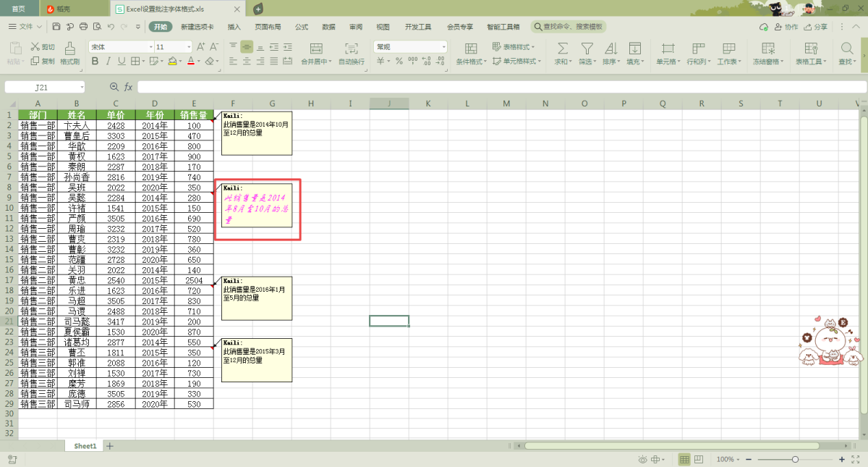868x467 pixels.
Task: Expand the Table Style (表格样式) dropdown
Action: click(x=516, y=46)
